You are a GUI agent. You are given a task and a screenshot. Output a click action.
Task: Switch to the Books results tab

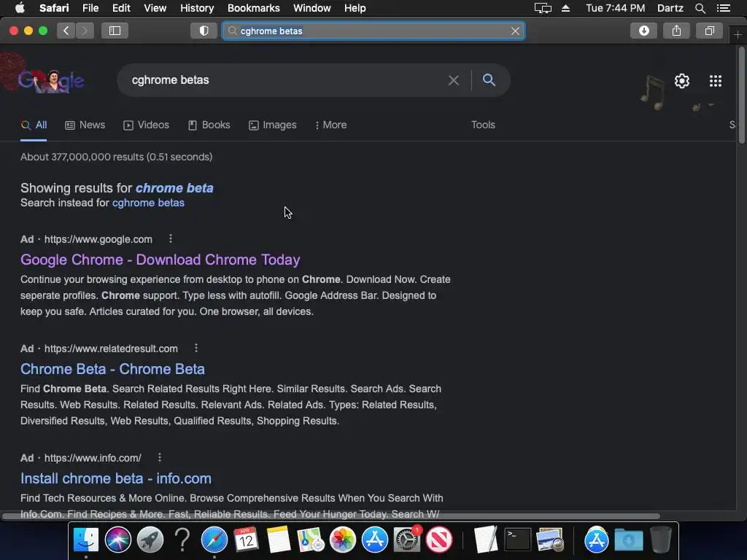209,125
